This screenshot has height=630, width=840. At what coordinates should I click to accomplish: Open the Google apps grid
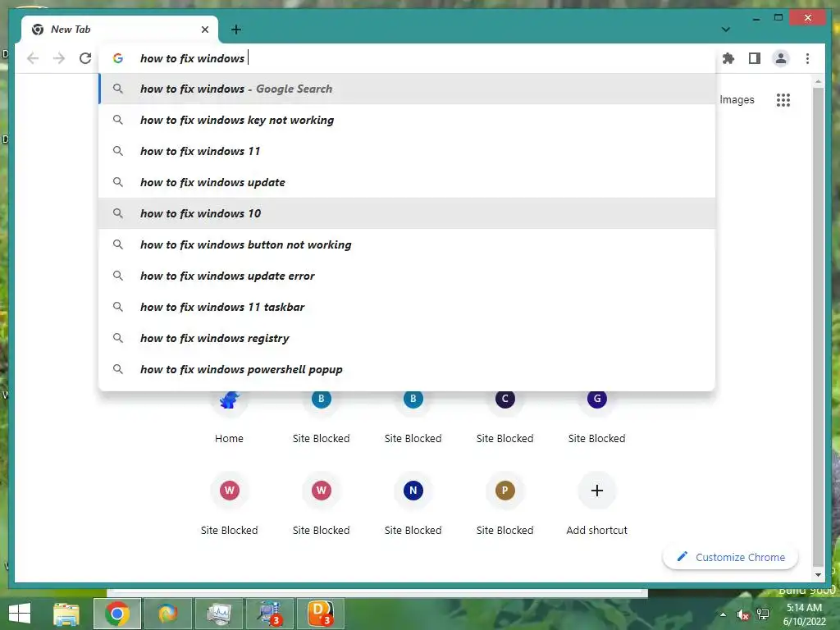(783, 99)
